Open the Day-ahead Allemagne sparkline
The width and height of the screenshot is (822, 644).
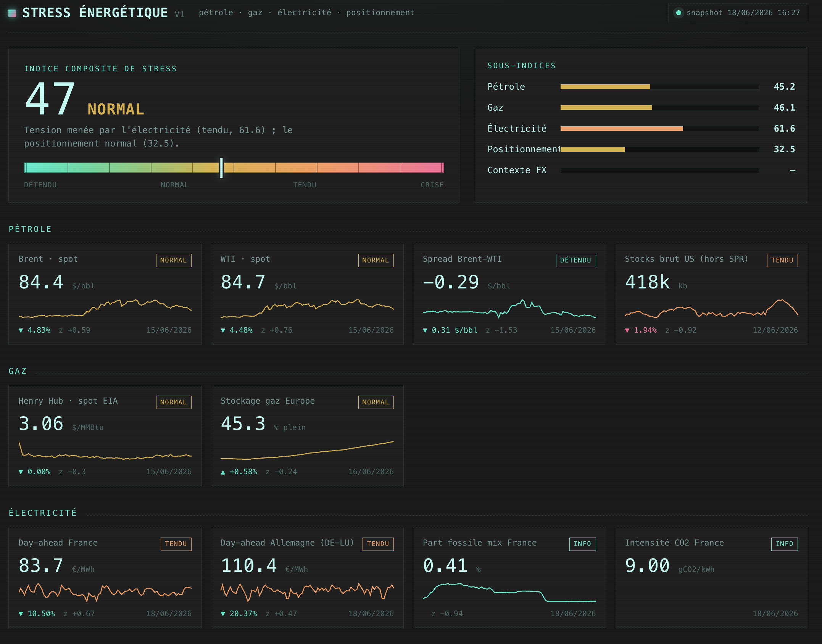pyautogui.click(x=307, y=592)
